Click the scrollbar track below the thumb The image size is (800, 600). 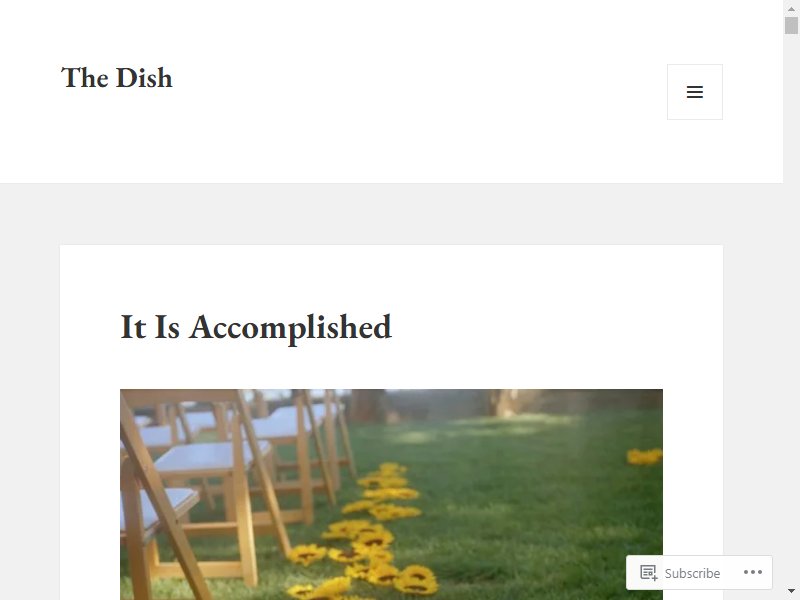coord(791,306)
